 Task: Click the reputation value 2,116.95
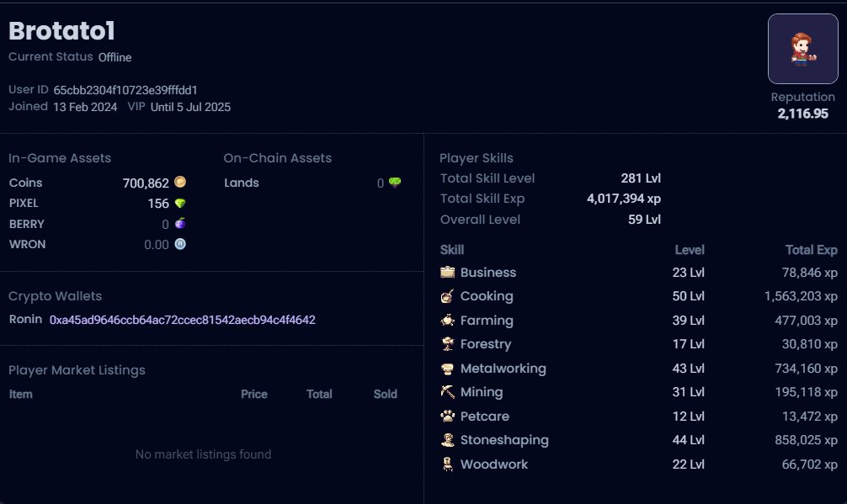[802, 114]
